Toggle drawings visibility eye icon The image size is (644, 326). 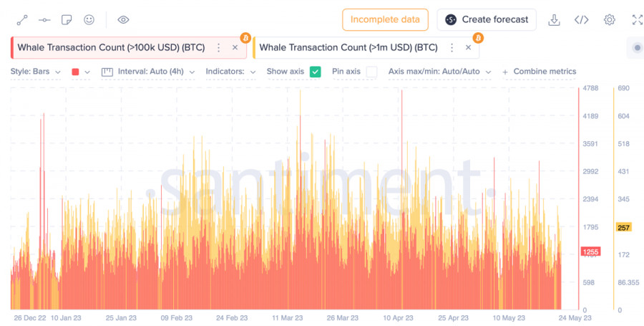pyautogui.click(x=123, y=20)
